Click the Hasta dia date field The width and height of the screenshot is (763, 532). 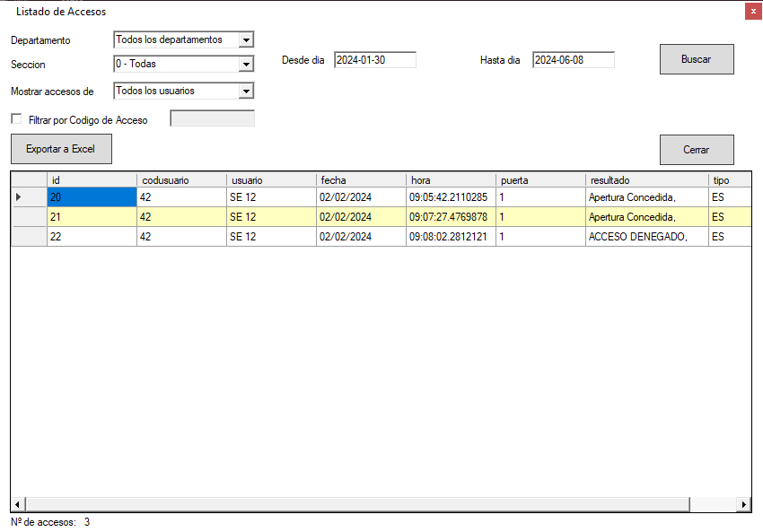[574, 60]
